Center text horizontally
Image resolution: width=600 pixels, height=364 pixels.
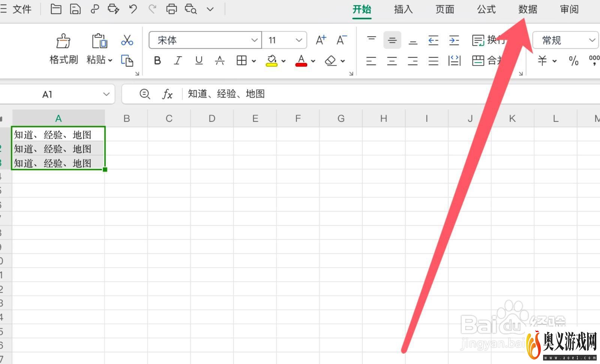(x=392, y=60)
